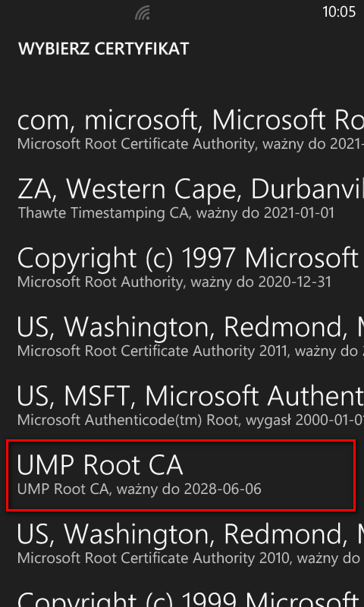Select the 'US, Washington, Redmond' title above Authority 2011
The height and width of the screenshot is (607, 364).
(x=190, y=327)
